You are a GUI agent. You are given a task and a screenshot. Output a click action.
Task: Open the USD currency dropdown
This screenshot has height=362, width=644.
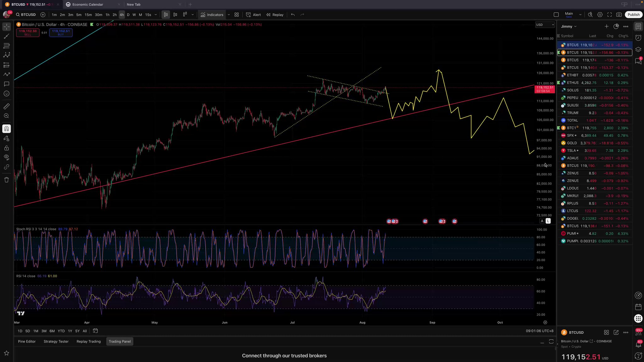click(545, 25)
